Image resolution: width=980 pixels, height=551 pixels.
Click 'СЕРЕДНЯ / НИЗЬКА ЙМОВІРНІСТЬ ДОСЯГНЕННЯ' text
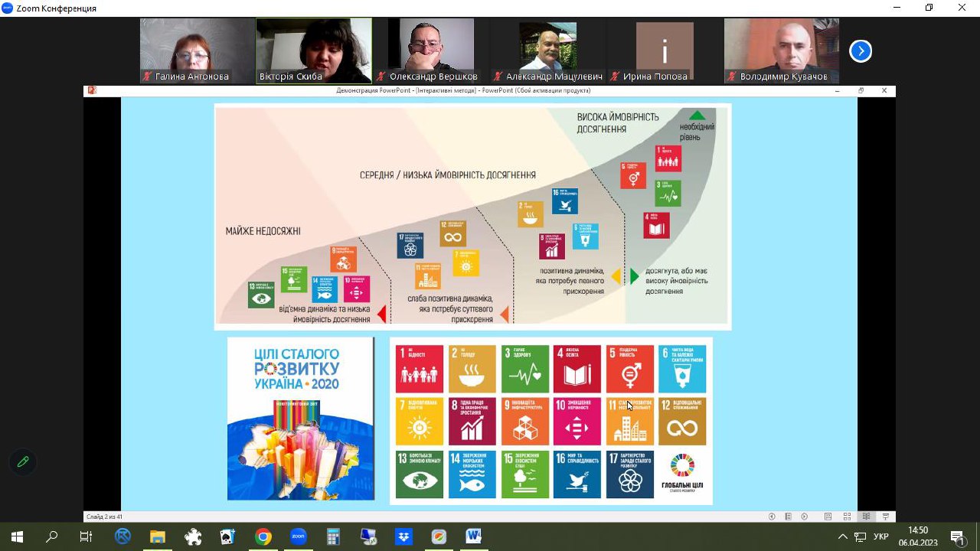448,175
